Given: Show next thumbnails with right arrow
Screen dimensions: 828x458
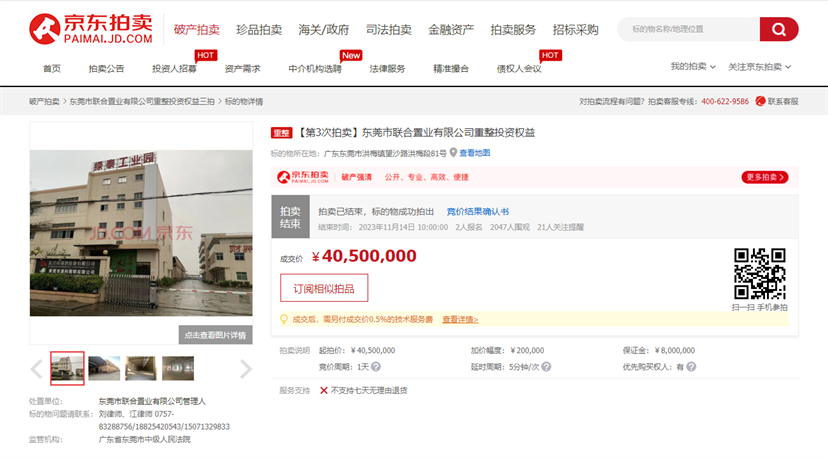Looking at the screenshot, I should pyautogui.click(x=246, y=369).
